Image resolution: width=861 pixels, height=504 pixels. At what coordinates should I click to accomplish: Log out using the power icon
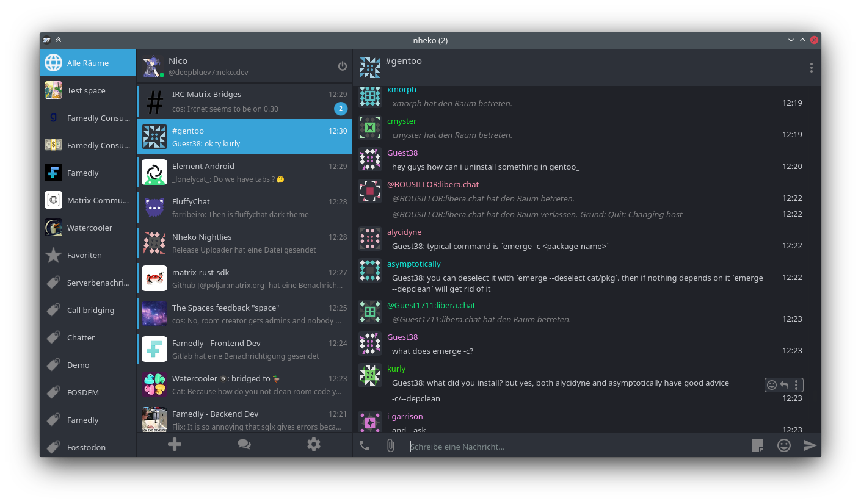pos(342,66)
